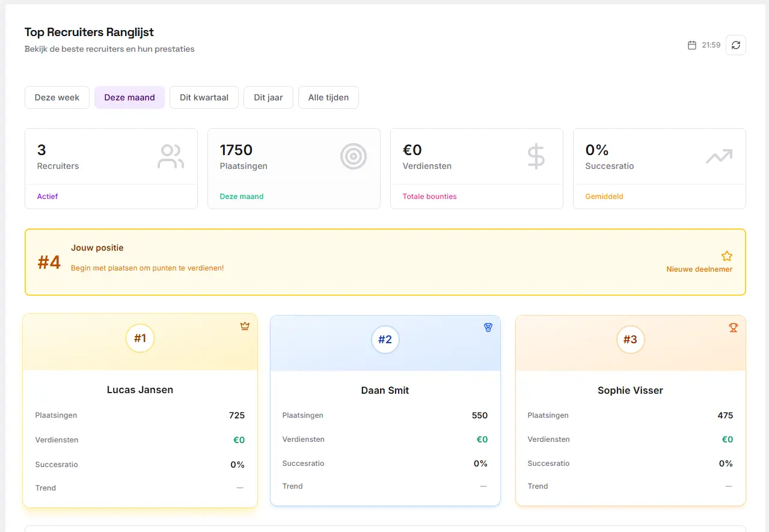Click the #1 rank badge circle
769x532 pixels.
pos(140,338)
